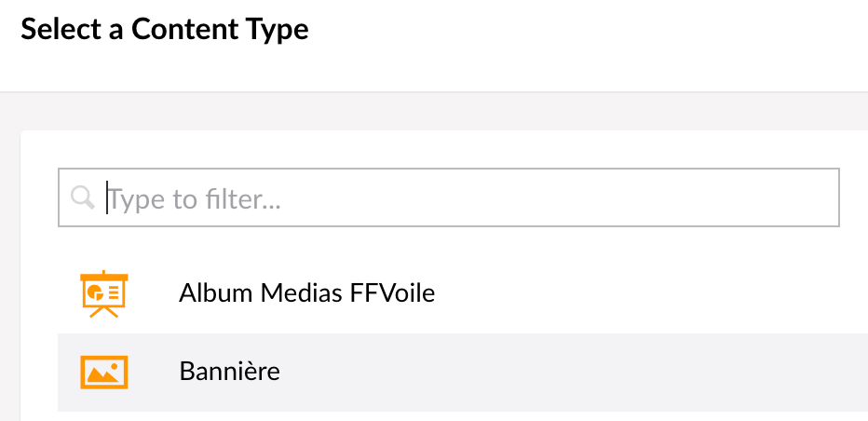
Task: Select the Bannière content type
Action: 463,373
